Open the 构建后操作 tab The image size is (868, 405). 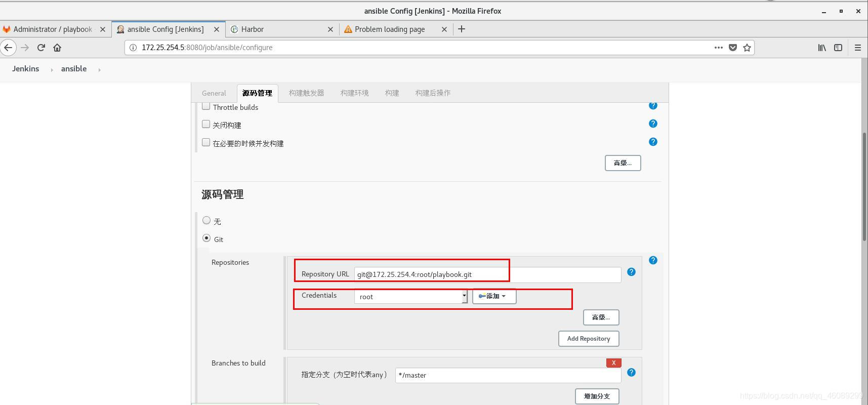[x=433, y=93]
